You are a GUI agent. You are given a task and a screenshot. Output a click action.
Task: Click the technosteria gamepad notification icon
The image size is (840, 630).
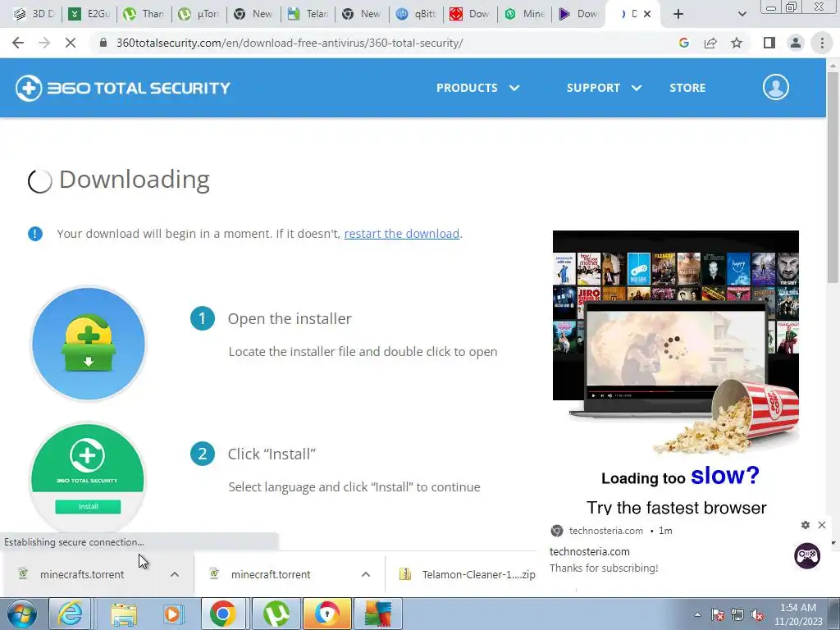click(x=807, y=555)
